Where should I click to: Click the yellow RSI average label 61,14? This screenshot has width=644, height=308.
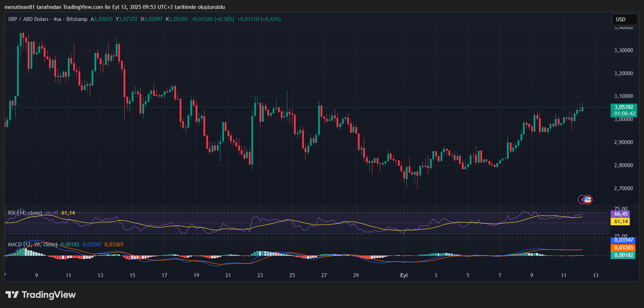[621, 221]
